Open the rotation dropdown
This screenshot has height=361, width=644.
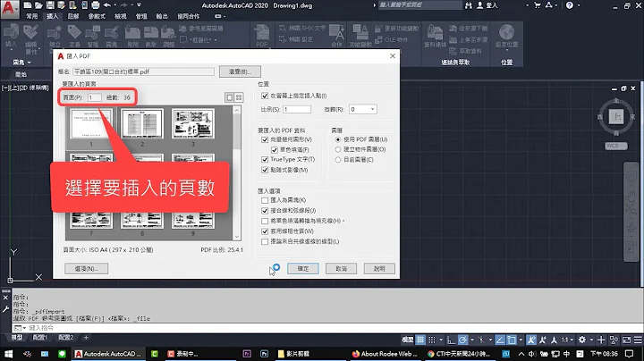(x=372, y=109)
